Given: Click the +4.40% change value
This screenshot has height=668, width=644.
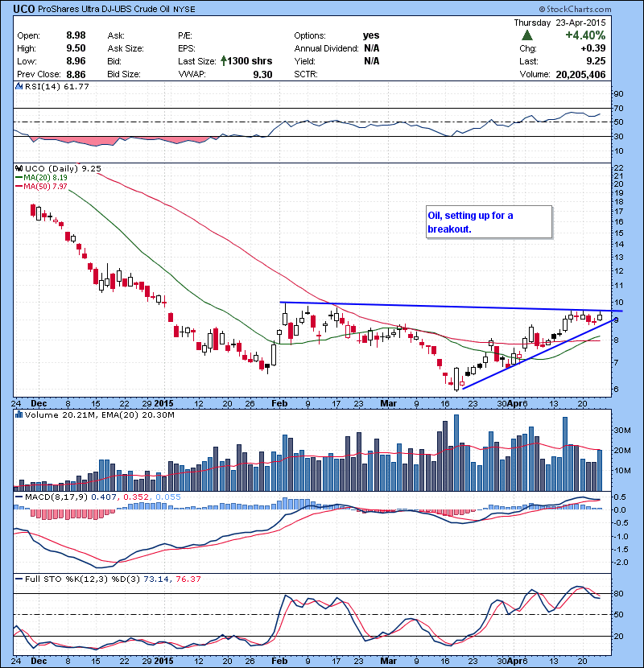Looking at the screenshot, I should pos(585,35).
